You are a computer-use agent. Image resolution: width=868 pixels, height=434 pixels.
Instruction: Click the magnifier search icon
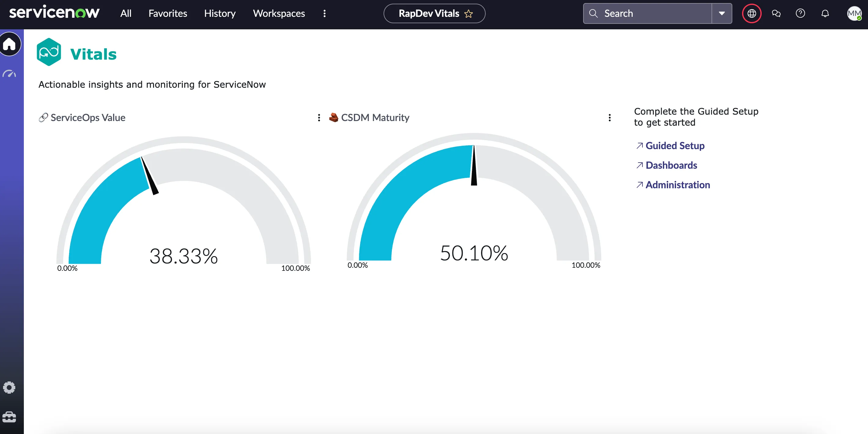pyautogui.click(x=593, y=13)
